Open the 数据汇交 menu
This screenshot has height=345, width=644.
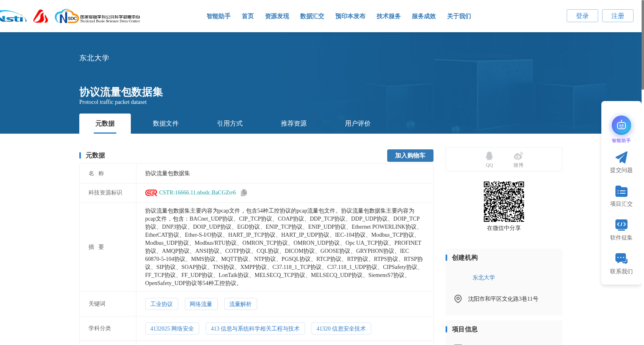tap(312, 16)
